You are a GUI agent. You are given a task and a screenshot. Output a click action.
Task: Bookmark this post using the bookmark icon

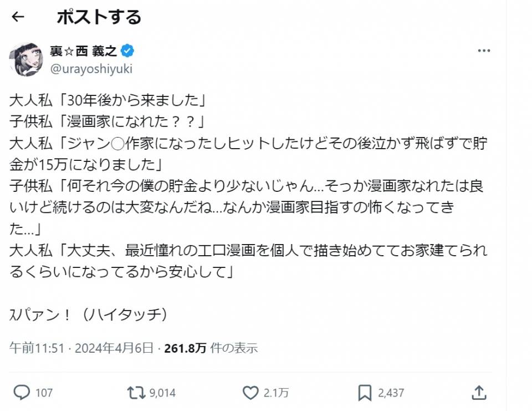pos(365,393)
